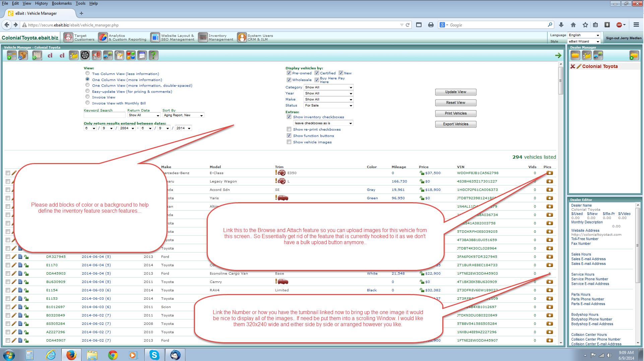Edit Colonial Toyota dealer pencil icon

click(579, 66)
